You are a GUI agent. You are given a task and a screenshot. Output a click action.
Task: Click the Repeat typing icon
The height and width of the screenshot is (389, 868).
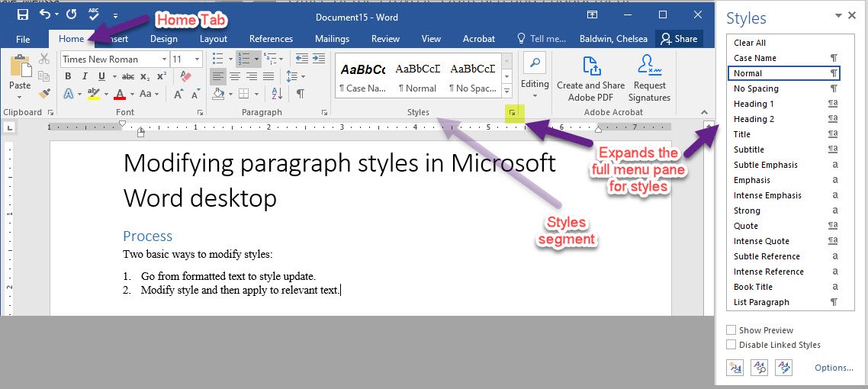[72, 15]
